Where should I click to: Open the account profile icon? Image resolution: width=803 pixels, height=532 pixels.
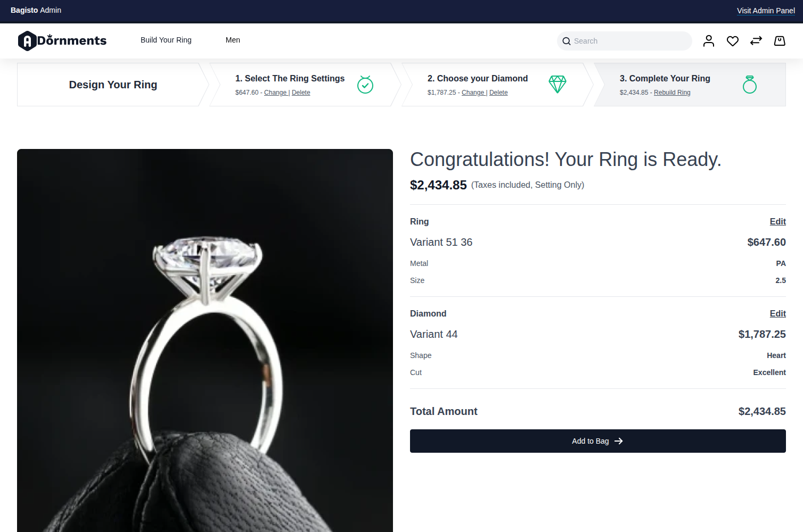[709, 40]
